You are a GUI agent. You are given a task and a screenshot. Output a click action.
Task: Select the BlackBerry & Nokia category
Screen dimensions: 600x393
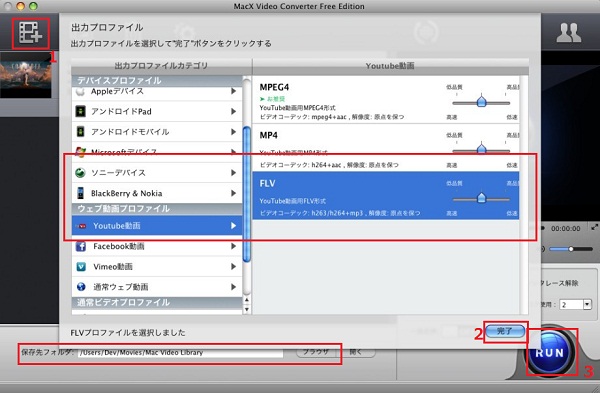(x=157, y=193)
